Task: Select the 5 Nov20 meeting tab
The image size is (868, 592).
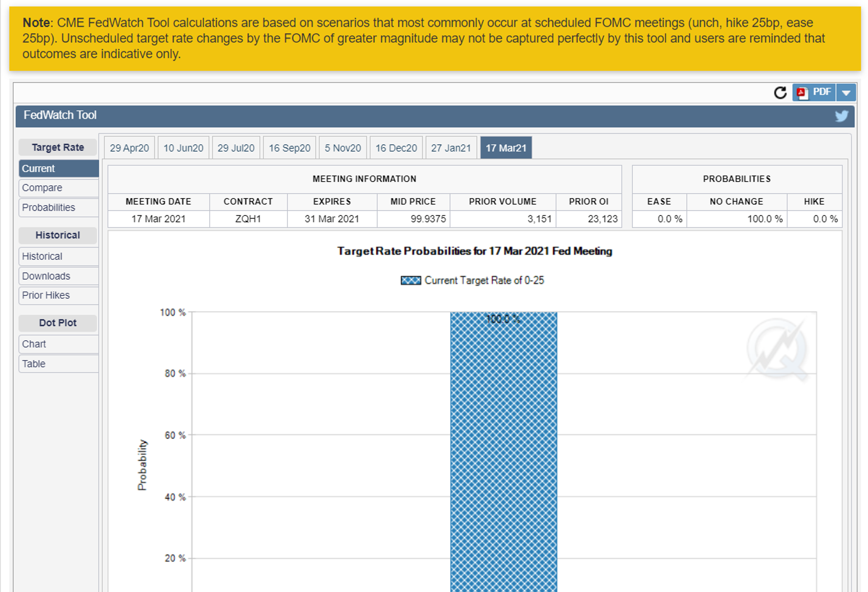Action: pyautogui.click(x=343, y=148)
